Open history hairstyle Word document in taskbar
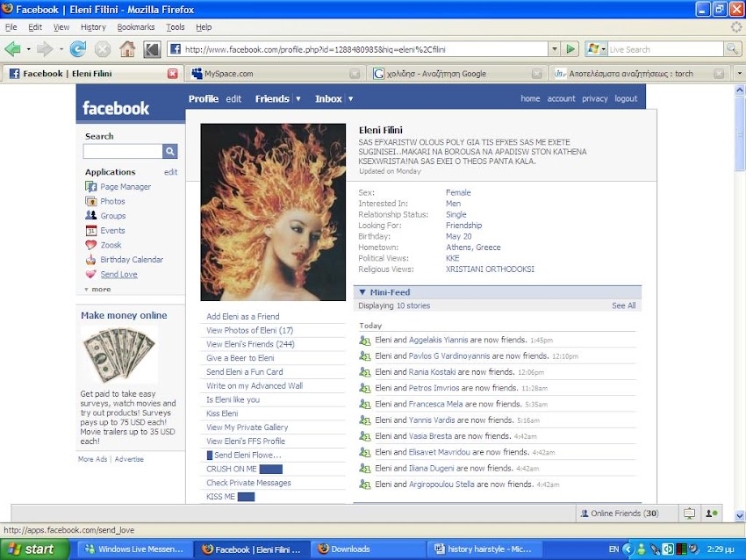 click(485, 549)
